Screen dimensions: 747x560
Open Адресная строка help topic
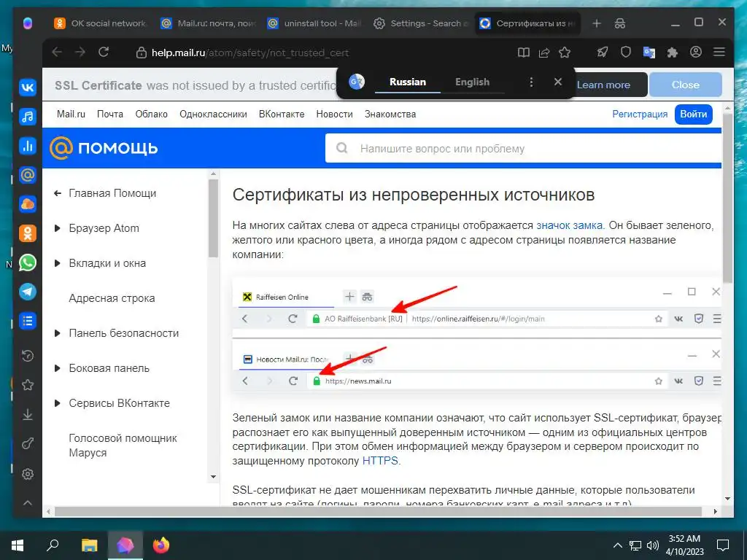click(x=112, y=298)
